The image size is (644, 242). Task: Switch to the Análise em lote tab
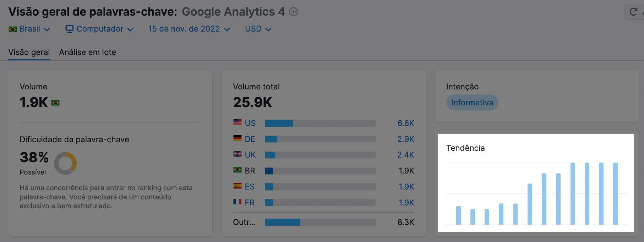point(87,52)
